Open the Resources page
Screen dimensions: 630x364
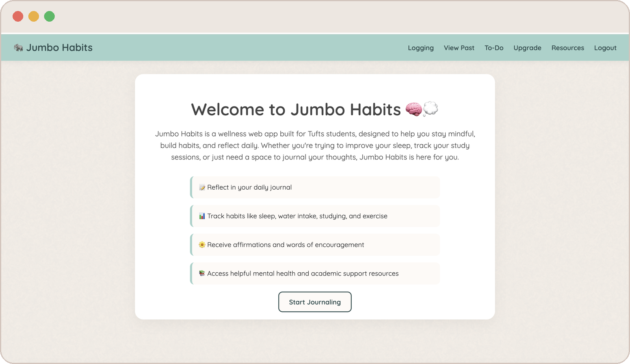click(567, 48)
